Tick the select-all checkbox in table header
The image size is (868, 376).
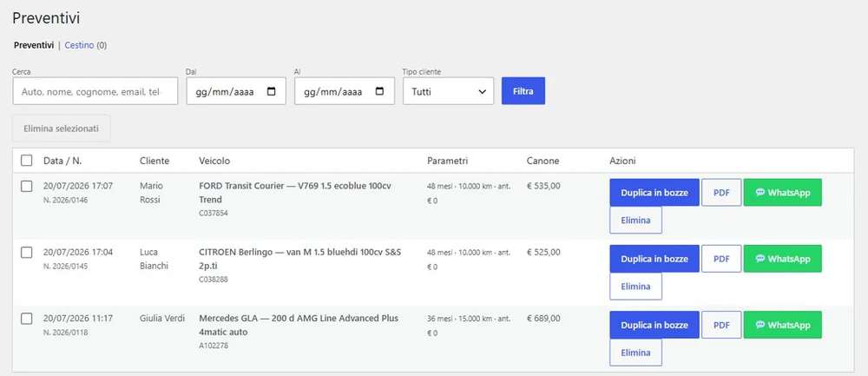(x=27, y=161)
